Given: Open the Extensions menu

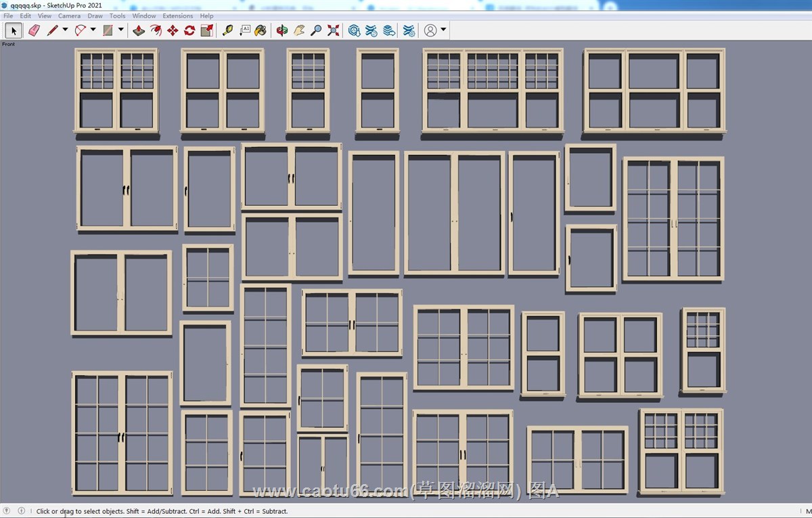Looking at the screenshot, I should (x=178, y=16).
